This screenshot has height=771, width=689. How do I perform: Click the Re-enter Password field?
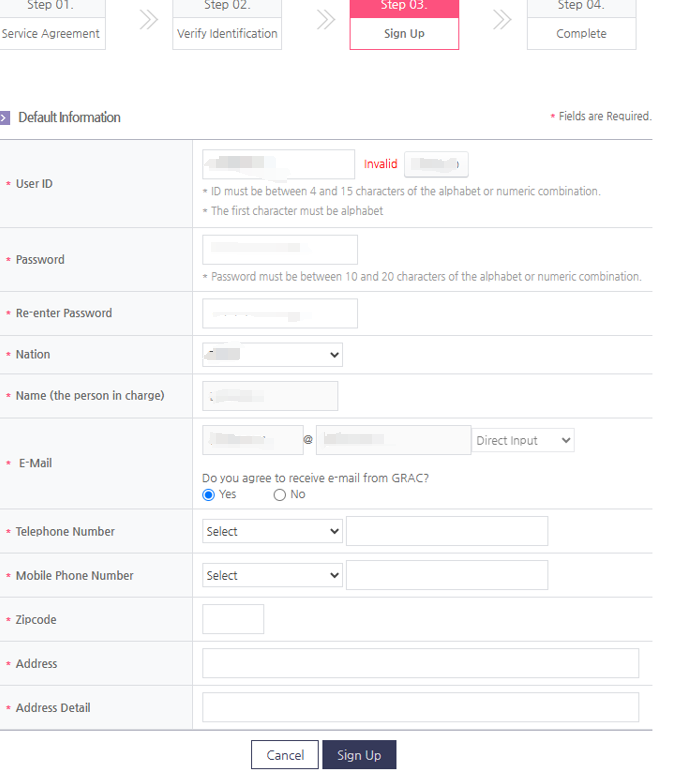coord(280,313)
